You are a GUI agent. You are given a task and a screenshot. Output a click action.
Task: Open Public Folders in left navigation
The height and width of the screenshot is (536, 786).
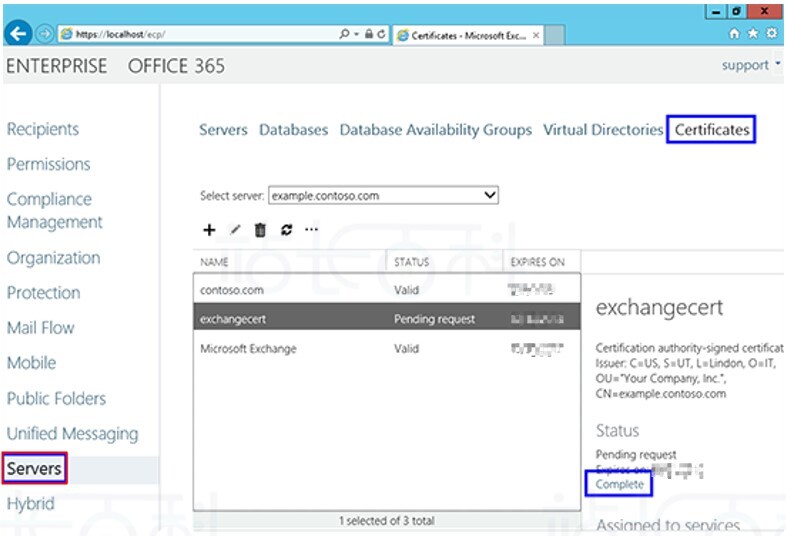coord(56,399)
